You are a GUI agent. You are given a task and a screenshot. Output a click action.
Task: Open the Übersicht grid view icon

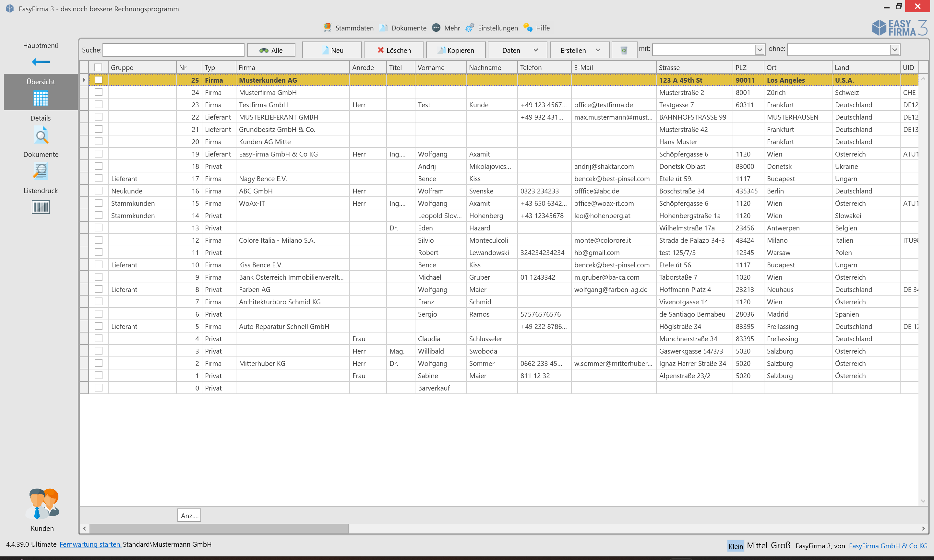pos(41,99)
